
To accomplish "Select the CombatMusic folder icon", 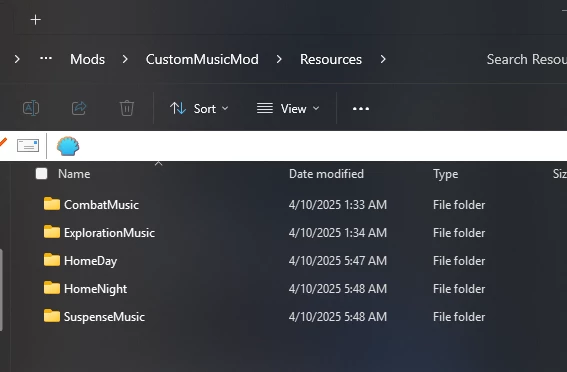I will [52, 204].
